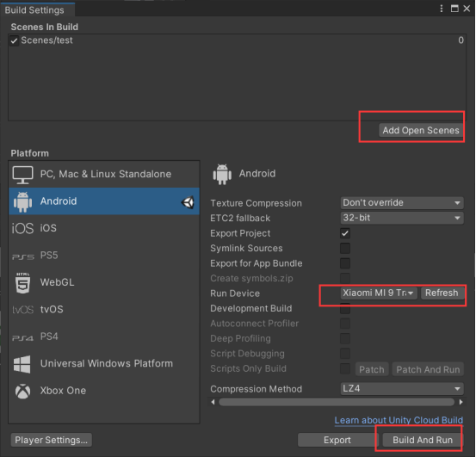476x457 pixels.
Task: Click the Compression Method label
Action: pos(257,389)
